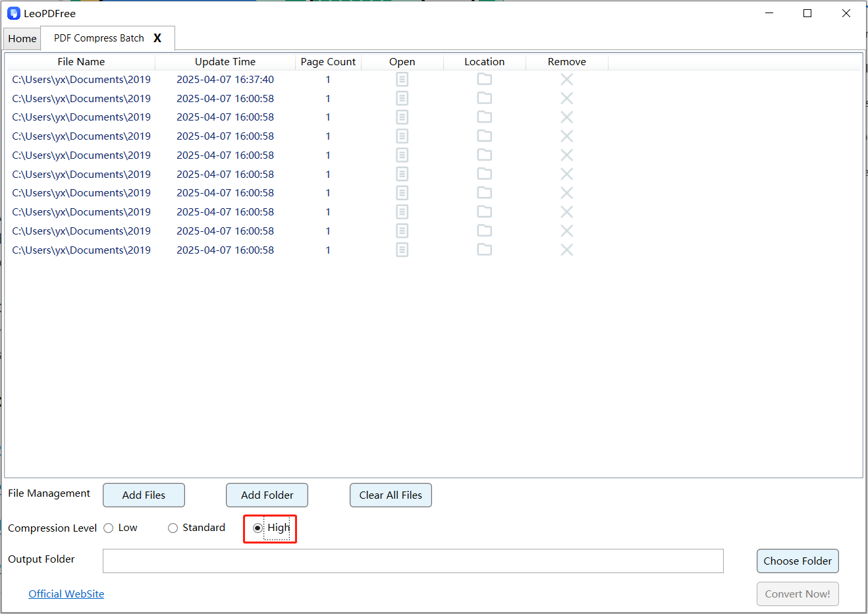
Task: Click the LeoPDFree app logo in the title bar
Action: point(14,13)
